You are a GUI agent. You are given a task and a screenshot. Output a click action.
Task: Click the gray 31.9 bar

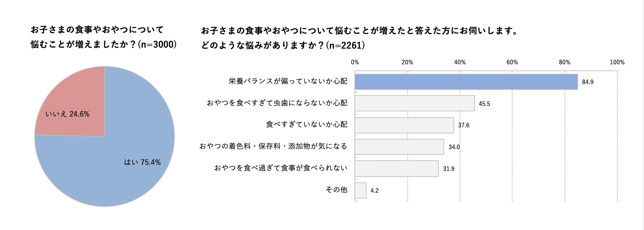[x=396, y=169]
